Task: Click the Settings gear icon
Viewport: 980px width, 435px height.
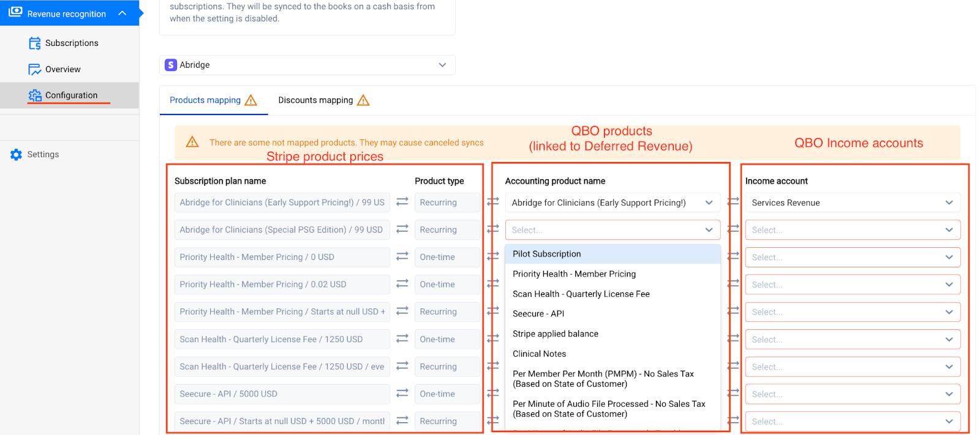Action: [16, 155]
